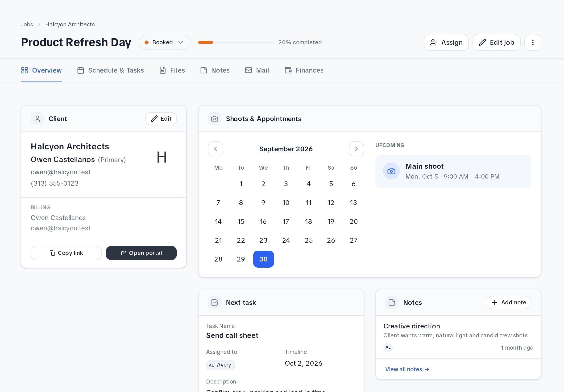Click the billing email owen@halcyon.test

[x=60, y=228]
